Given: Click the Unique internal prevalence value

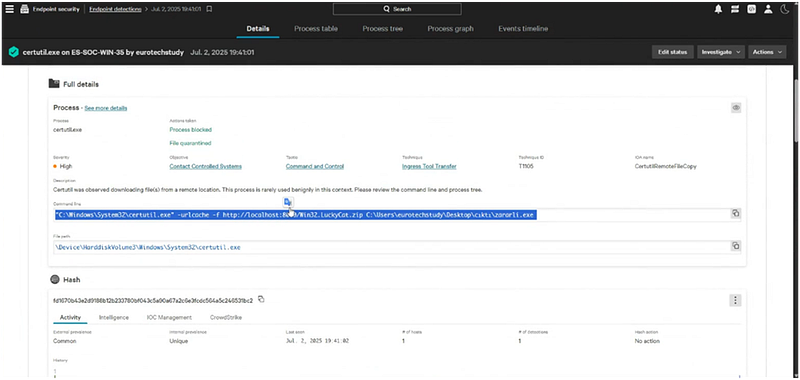Looking at the screenshot, I should click(179, 341).
